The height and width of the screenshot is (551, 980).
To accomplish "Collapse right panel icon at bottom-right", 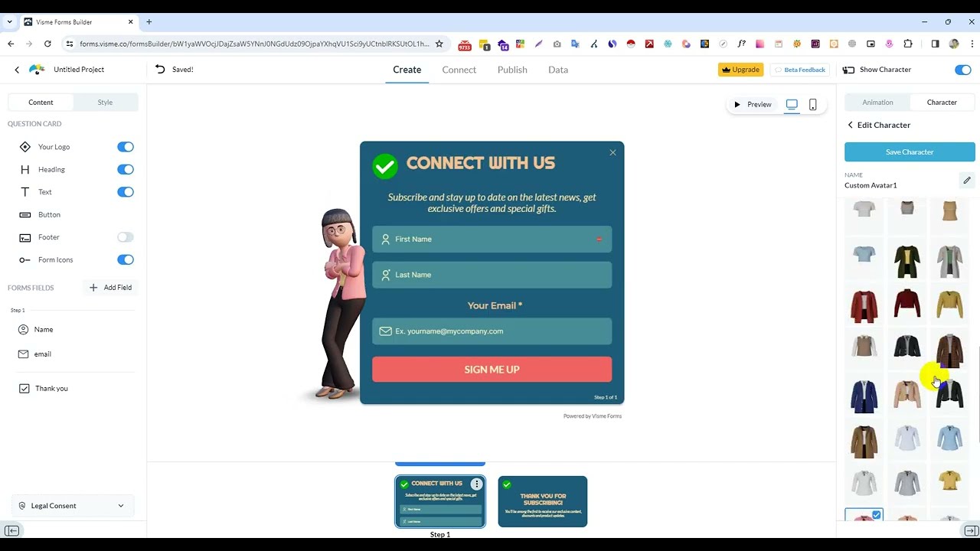I will pyautogui.click(x=971, y=531).
